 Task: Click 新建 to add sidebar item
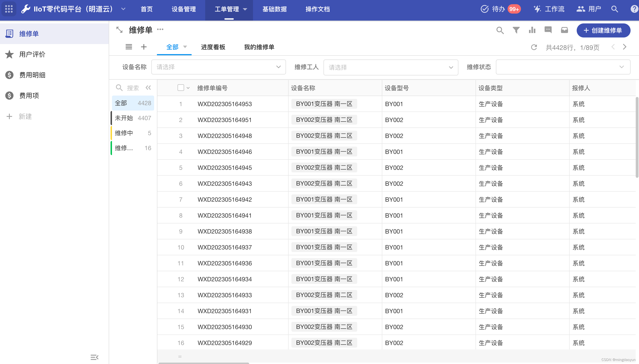pos(19,116)
